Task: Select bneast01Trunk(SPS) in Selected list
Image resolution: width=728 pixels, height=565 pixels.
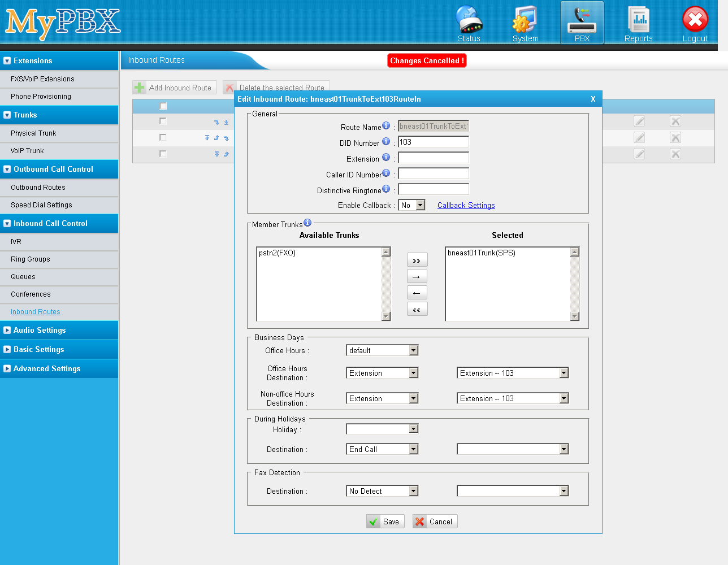Action: (481, 253)
